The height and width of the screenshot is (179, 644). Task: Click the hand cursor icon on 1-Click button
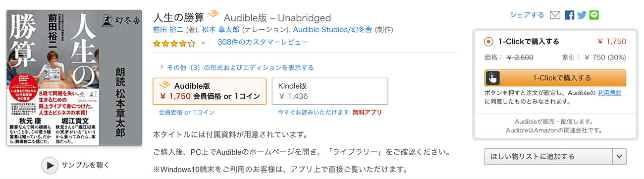coord(493,78)
